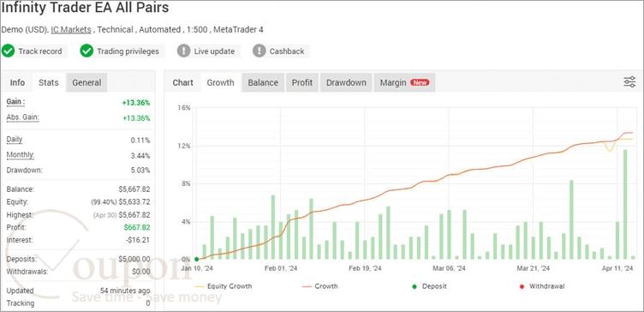Image resolution: width=644 pixels, height=312 pixels.
Task: Click the Daily stat label
Action: (15, 140)
